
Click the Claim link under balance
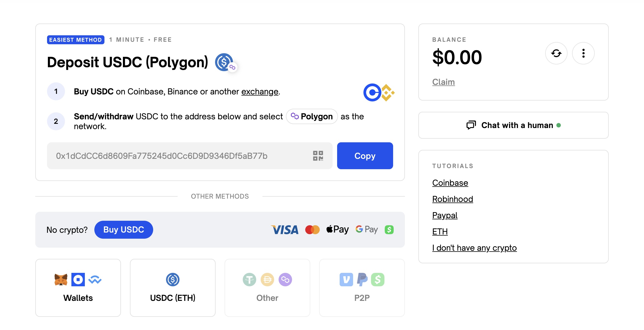point(444,82)
